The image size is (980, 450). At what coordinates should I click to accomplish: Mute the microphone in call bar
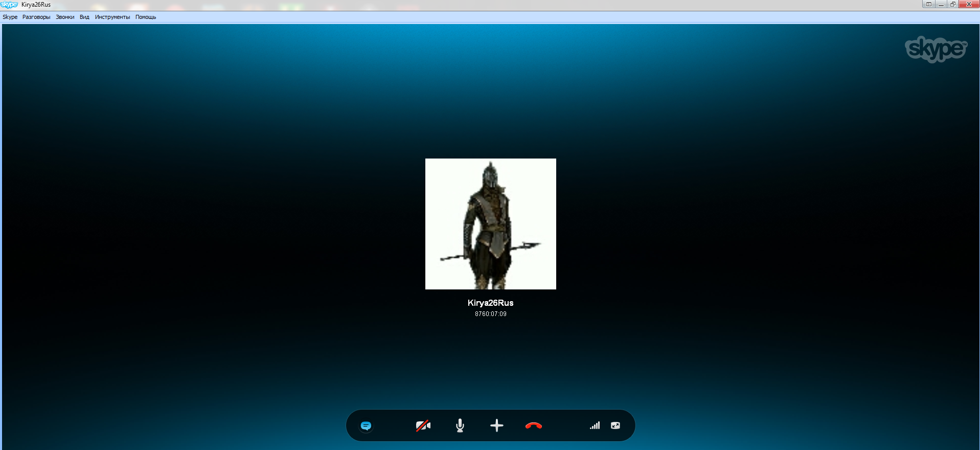pos(460,425)
